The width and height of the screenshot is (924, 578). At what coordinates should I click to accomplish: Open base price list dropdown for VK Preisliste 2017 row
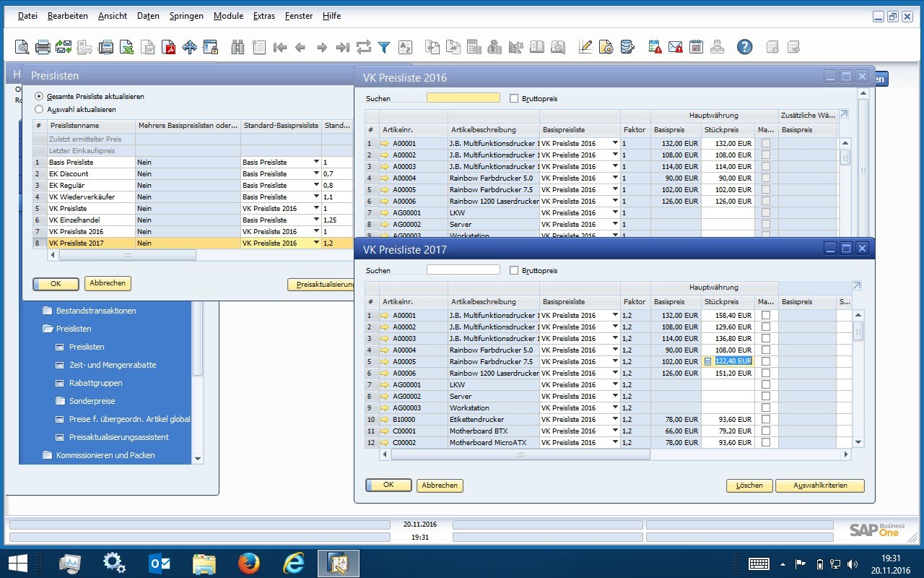click(316, 243)
